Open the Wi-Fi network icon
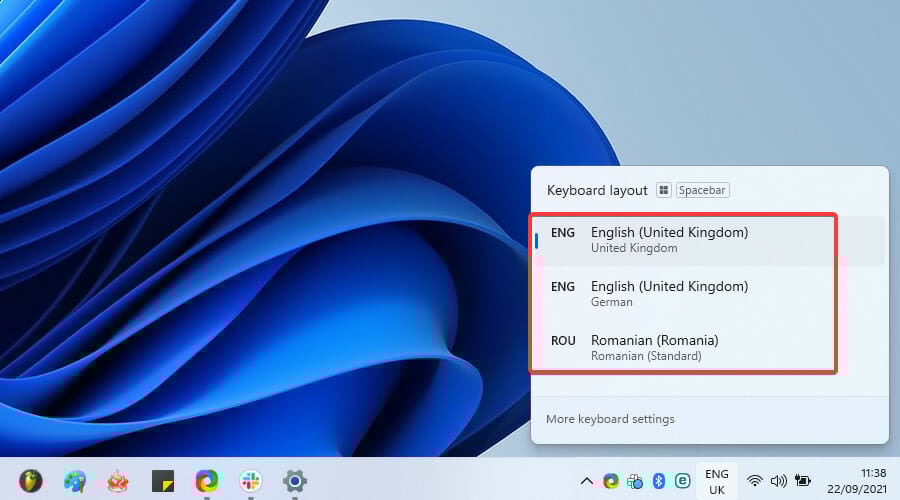The image size is (900, 500). point(754,481)
